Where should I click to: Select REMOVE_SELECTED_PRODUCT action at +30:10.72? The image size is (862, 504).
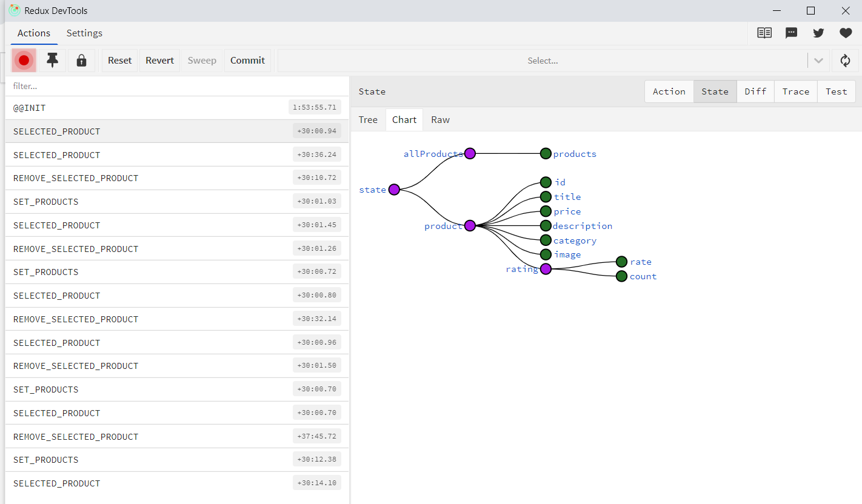177,178
